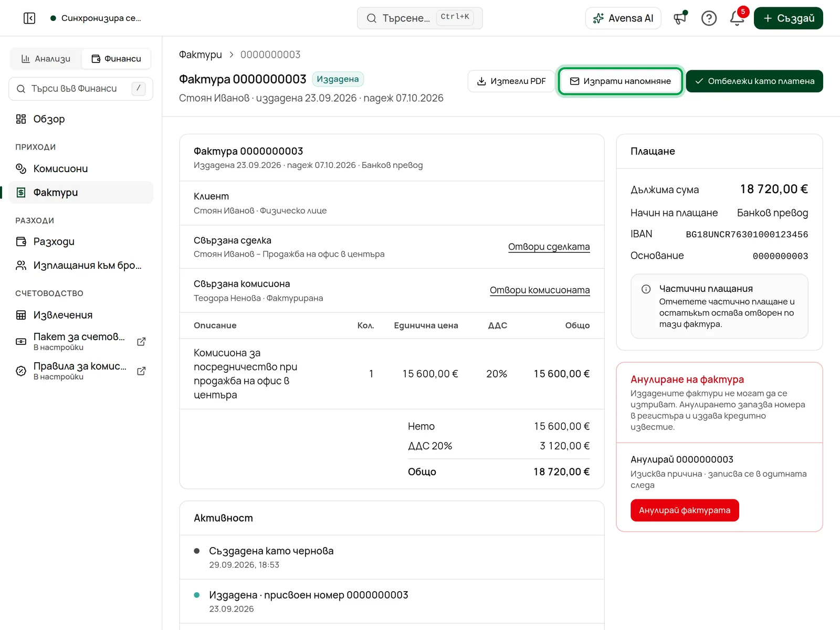Click the Синхронизира се sync status indicator

point(96,18)
